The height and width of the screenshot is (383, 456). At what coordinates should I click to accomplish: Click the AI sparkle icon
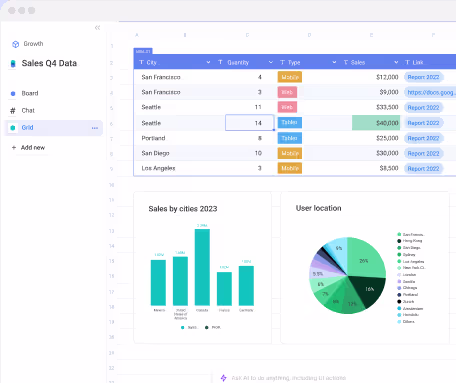[224, 378]
